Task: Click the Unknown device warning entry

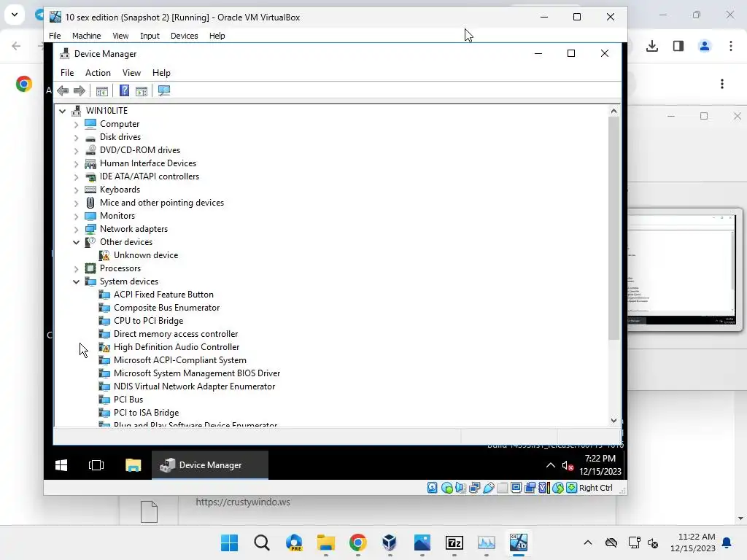Action: [146, 255]
